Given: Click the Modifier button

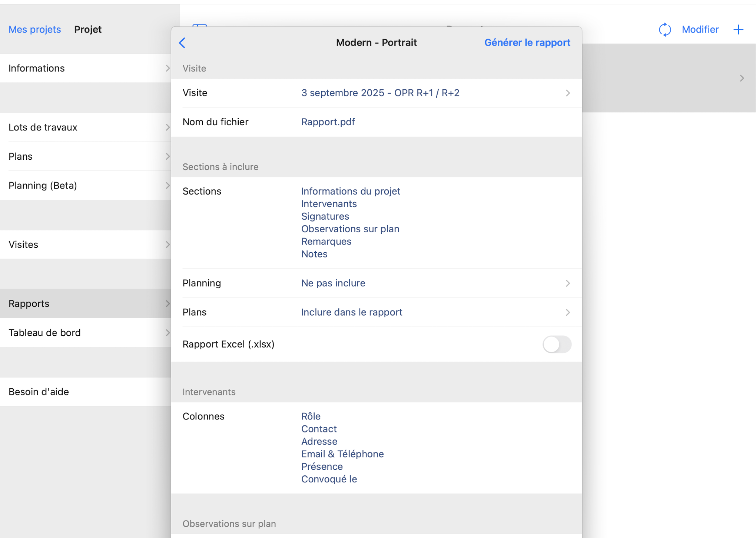Looking at the screenshot, I should (x=700, y=30).
